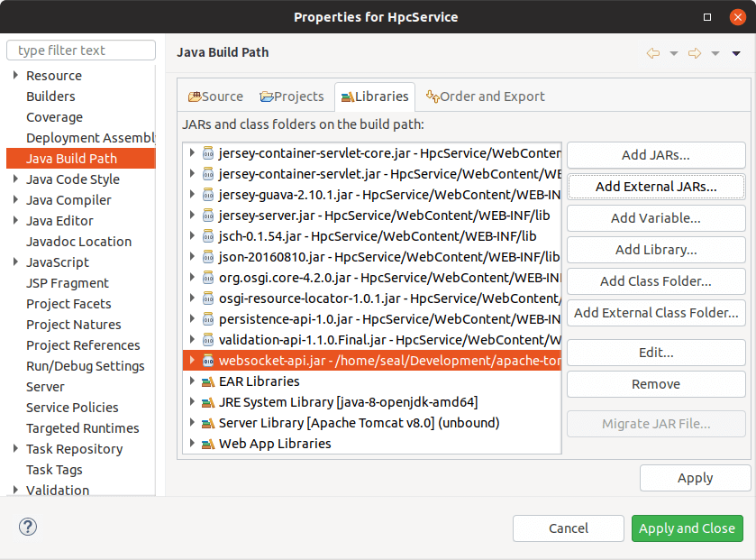Screen dimensions: 756x560
Task: Click the forward navigation arrow icon
Action: coord(695,53)
